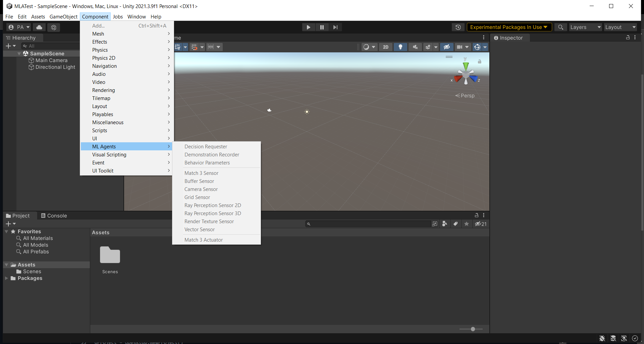Click the Step frame button
The height and width of the screenshot is (344, 644).
point(335,27)
